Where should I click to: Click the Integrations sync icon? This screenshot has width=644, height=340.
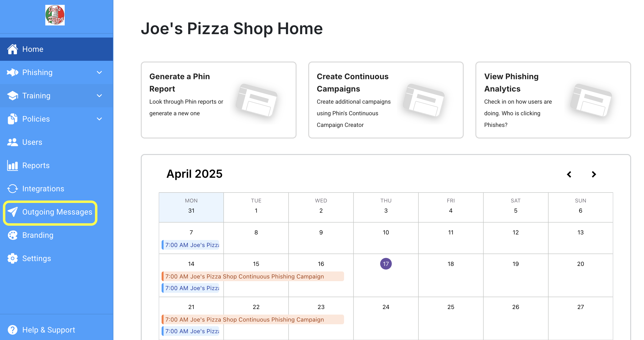13,189
